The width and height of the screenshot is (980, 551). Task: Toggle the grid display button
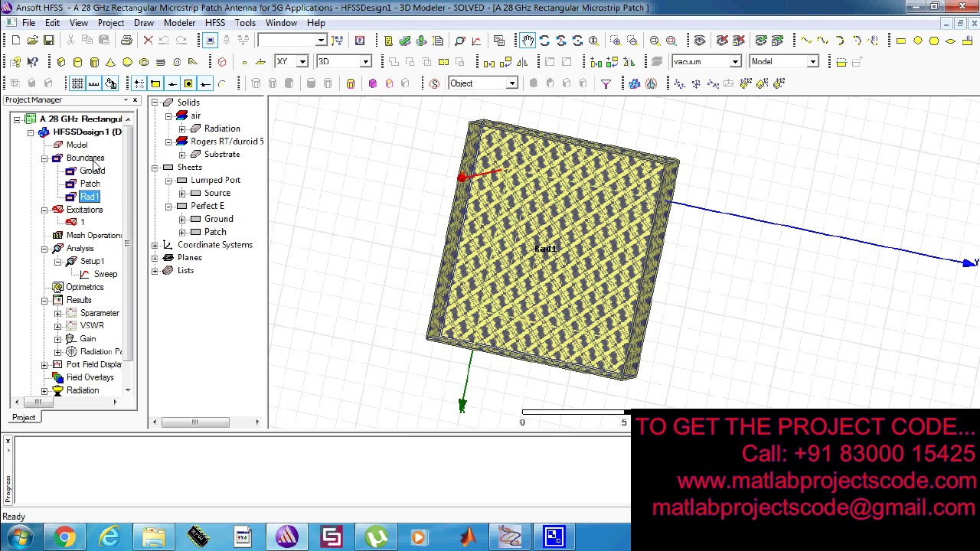pos(77,83)
